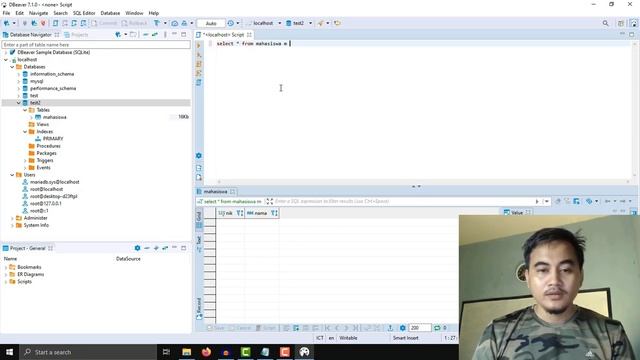
Task: Collapse the localhost connection node
Action: coord(6,60)
